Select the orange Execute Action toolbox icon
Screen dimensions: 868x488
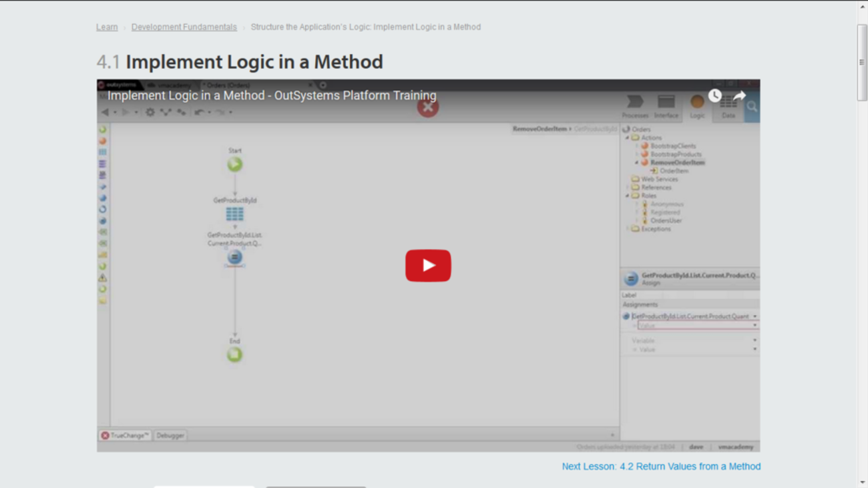click(x=103, y=141)
